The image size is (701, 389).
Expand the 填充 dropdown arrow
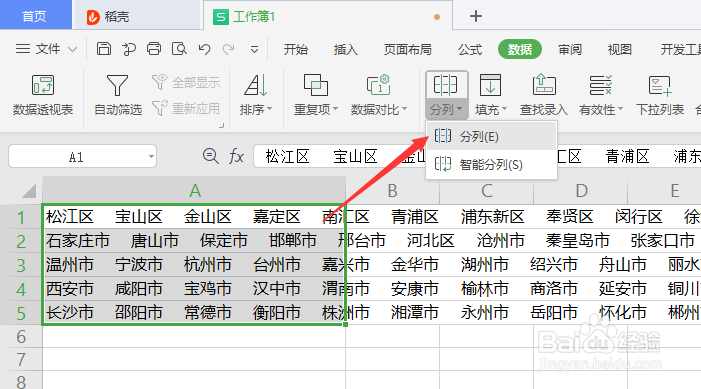[x=505, y=109]
